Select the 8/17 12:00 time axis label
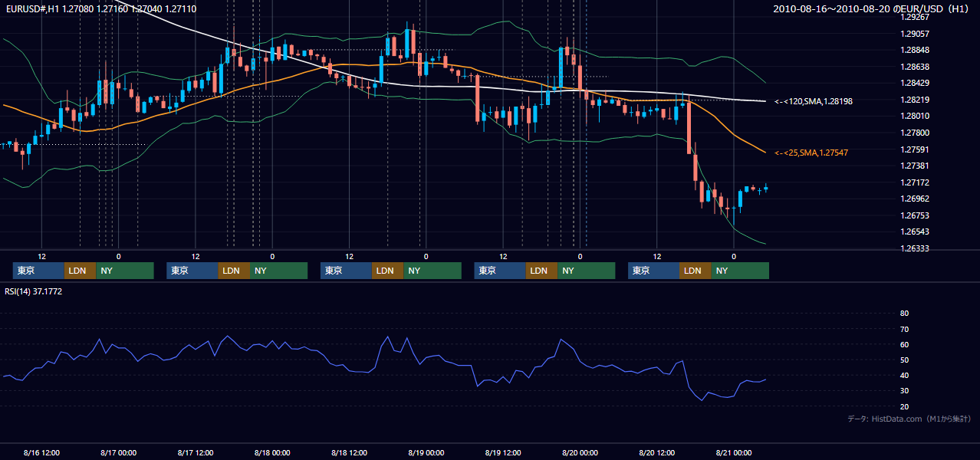 (195, 452)
